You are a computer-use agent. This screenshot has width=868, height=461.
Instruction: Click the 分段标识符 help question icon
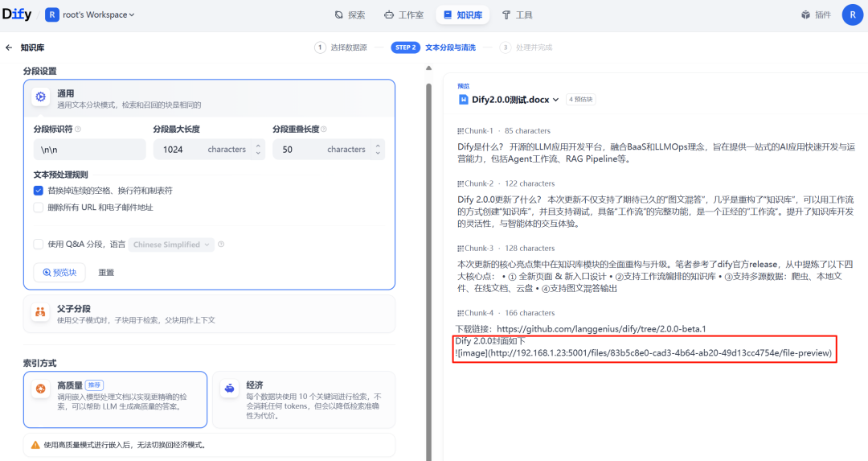(78, 129)
